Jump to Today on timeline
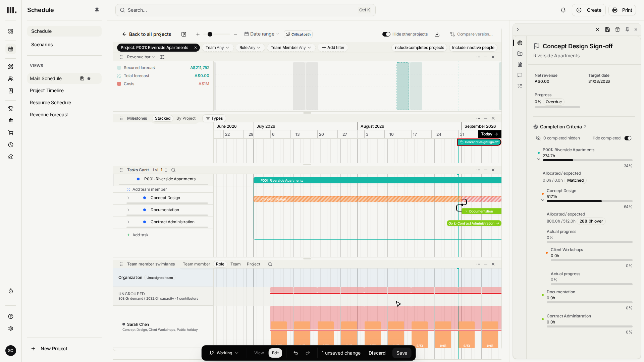644x362 pixels. [x=489, y=134]
